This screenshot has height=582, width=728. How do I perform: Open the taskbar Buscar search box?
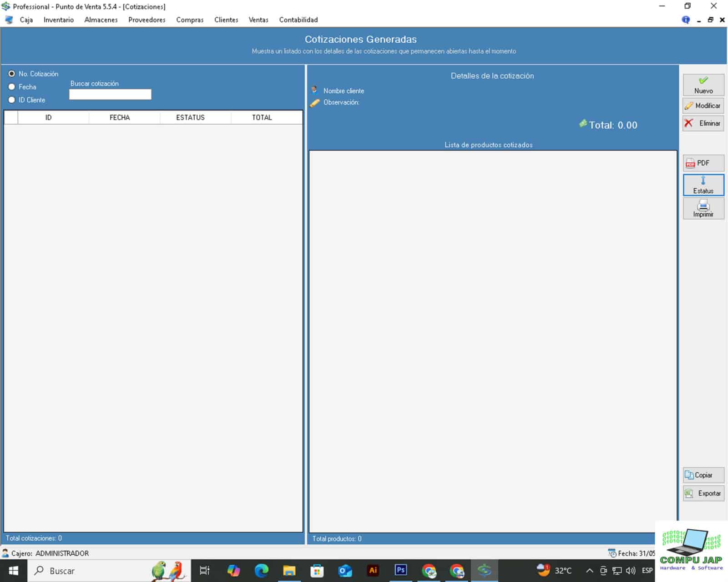[109, 571]
